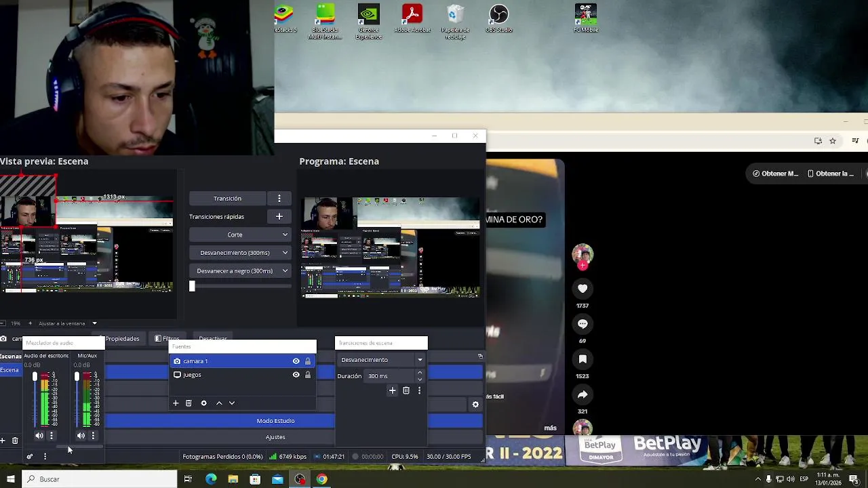
Task: Click Obtener la... app link
Action: [x=831, y=174]
